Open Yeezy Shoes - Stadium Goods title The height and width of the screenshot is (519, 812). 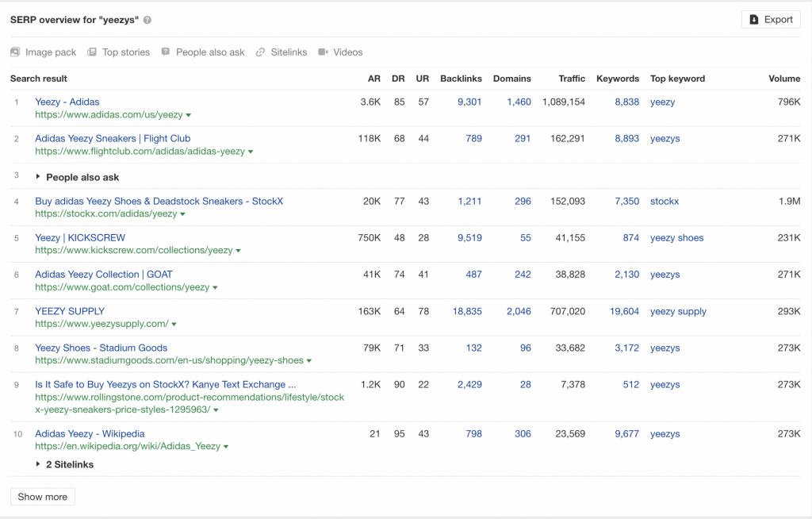tap(101, 348)
